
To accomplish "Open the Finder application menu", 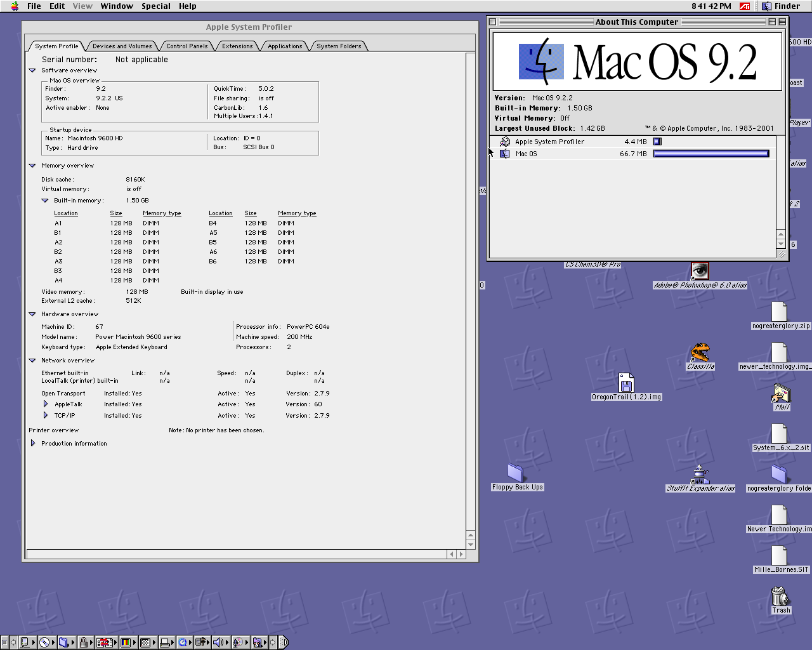I will (781, 6).
